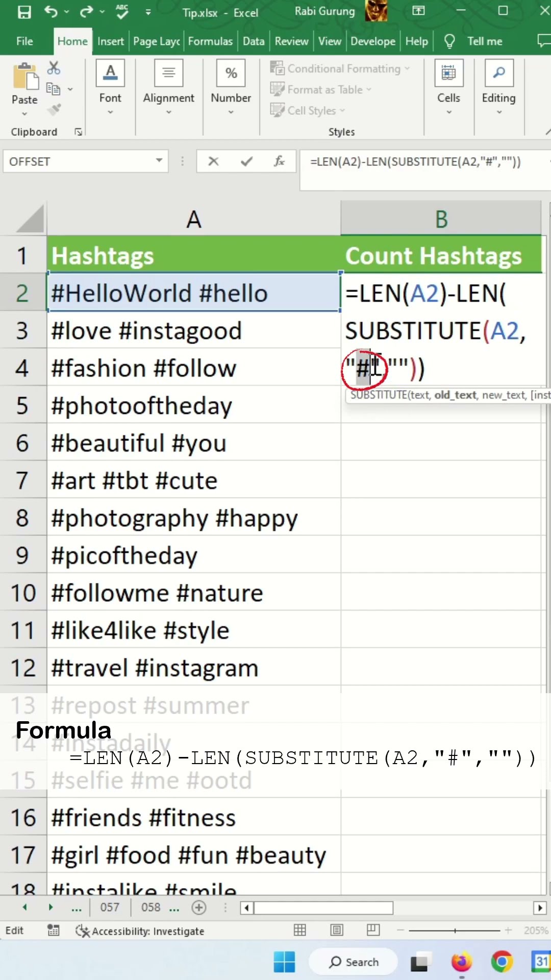Open Windows Start menu on taskbar
The width and height of the screenshot is (551, 980).
[x=284, y=962]
